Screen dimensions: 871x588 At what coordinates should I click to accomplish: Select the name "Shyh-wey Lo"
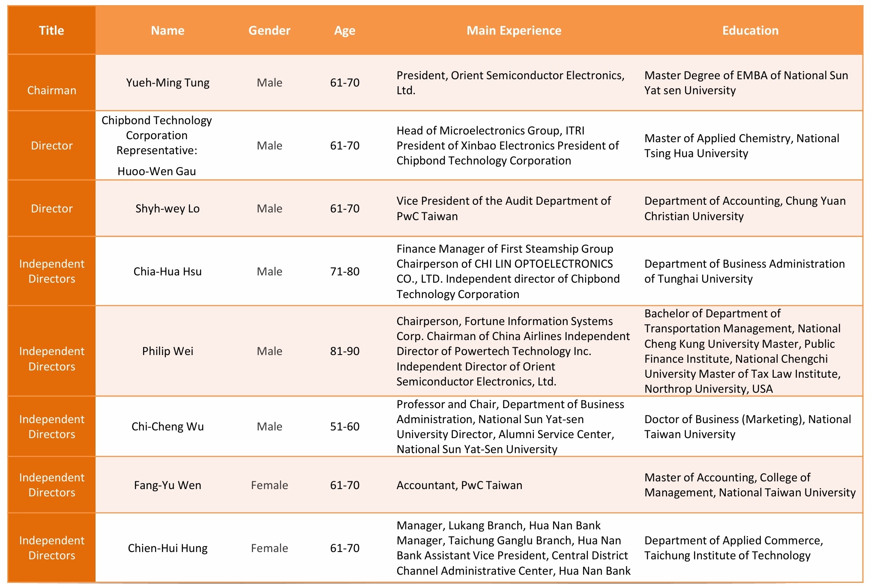click(168, 209)
